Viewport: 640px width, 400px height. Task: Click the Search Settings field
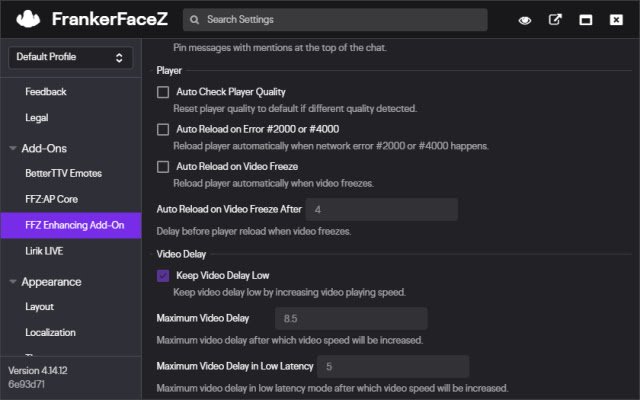click(340, 20)
